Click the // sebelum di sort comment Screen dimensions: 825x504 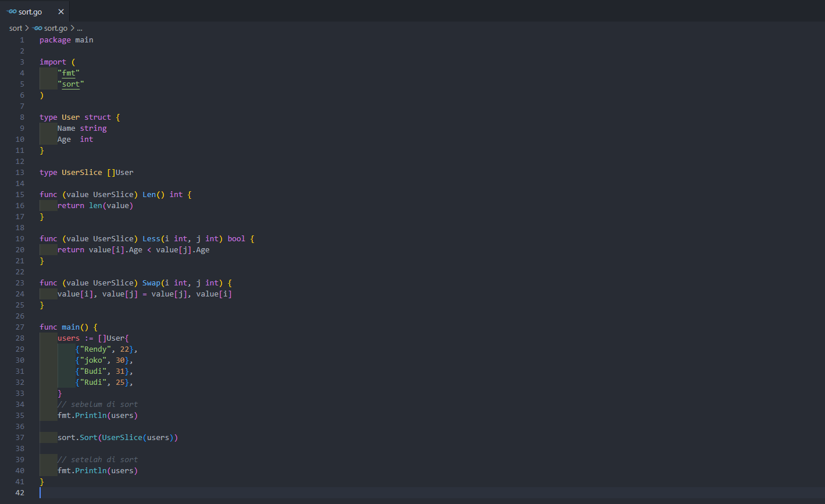tap(98, 405)
